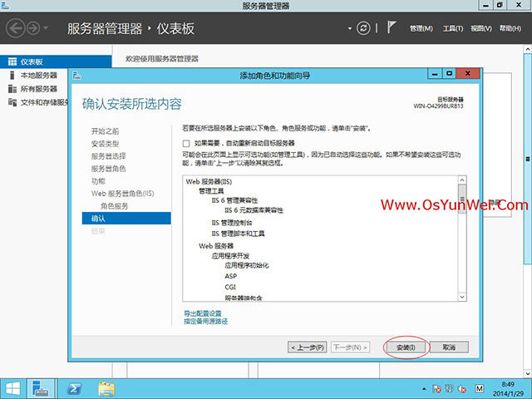Image resolution: width=532 pixels, height=399 pixels.
Task: Select 'IIS 6 元数据库兼容性' entry
Action: 254,210
